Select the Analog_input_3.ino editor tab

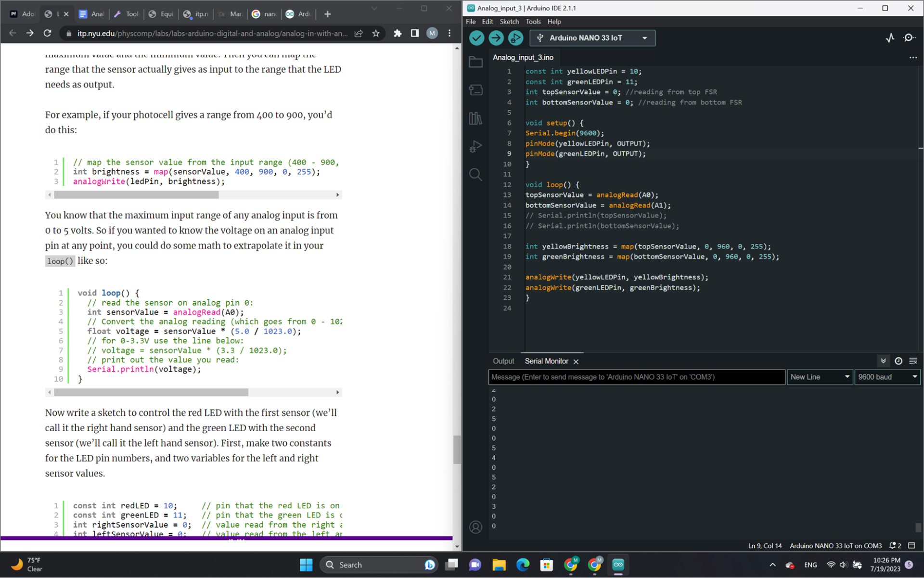coord(523,57)
